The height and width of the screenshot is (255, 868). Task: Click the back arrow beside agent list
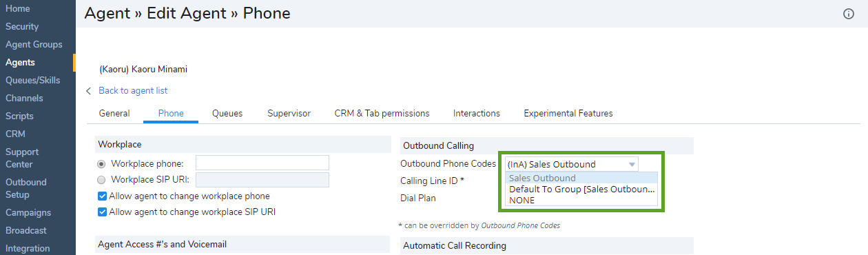pyautogui.click(x=88, y=91)
